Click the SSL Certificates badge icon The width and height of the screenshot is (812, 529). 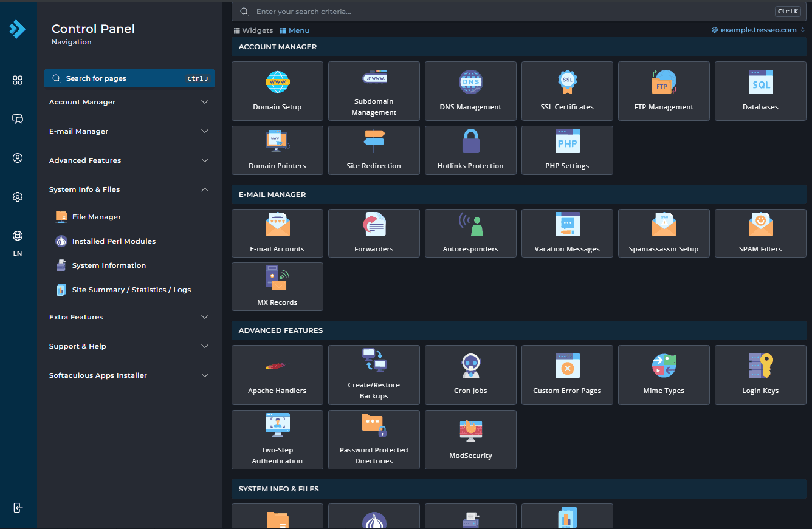click(567, 82)
